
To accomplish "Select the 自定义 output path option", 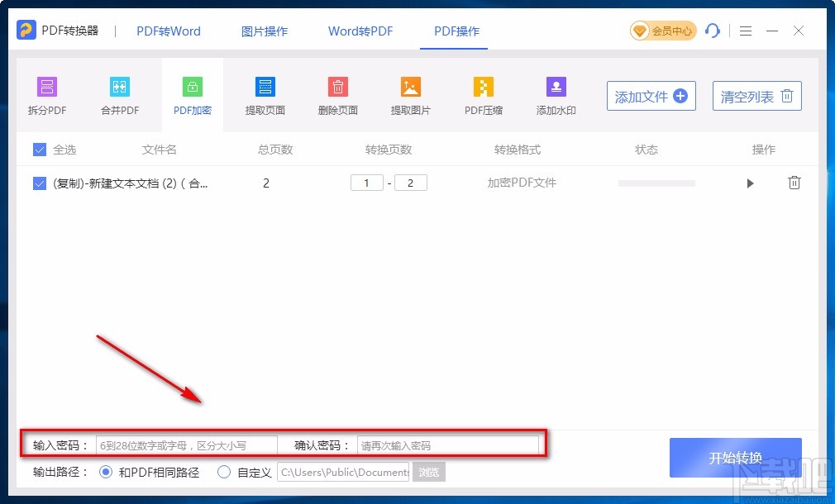I will (223, 472).
